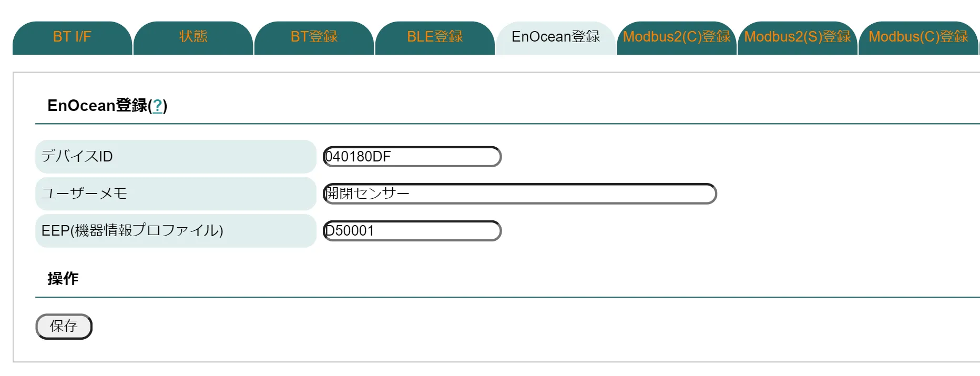Screen dimensions: 980x376
Task: Show the Modbus(C)登録 tab
Action: [918, 37]
